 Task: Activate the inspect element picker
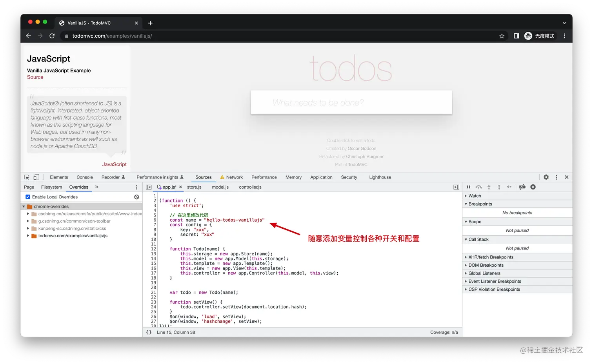pos(27,177)
